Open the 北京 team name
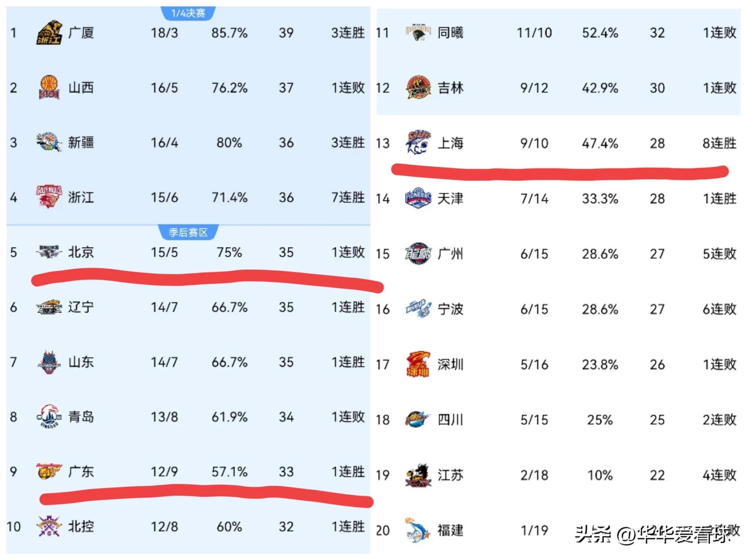The image size is (747, 560). pos(81,252)
